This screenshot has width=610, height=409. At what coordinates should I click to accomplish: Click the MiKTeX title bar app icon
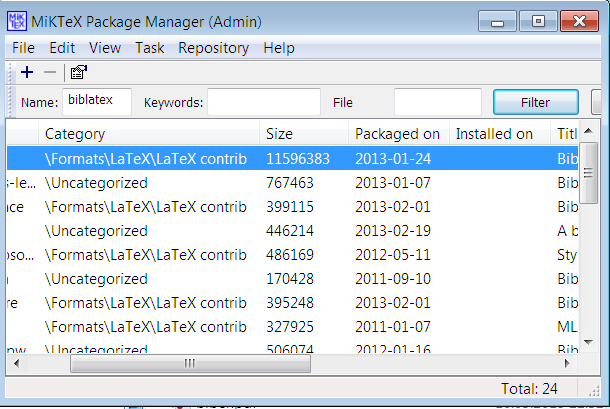pos(17,20)
